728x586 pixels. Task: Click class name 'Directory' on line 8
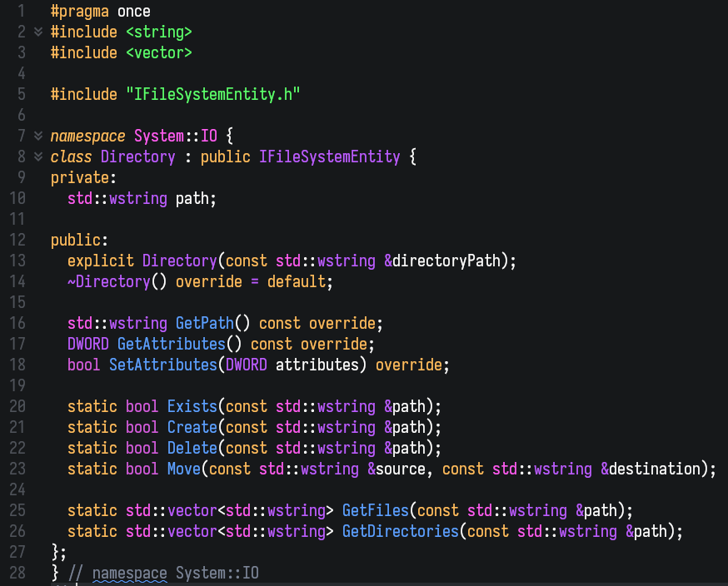click(x=138, y=156)
